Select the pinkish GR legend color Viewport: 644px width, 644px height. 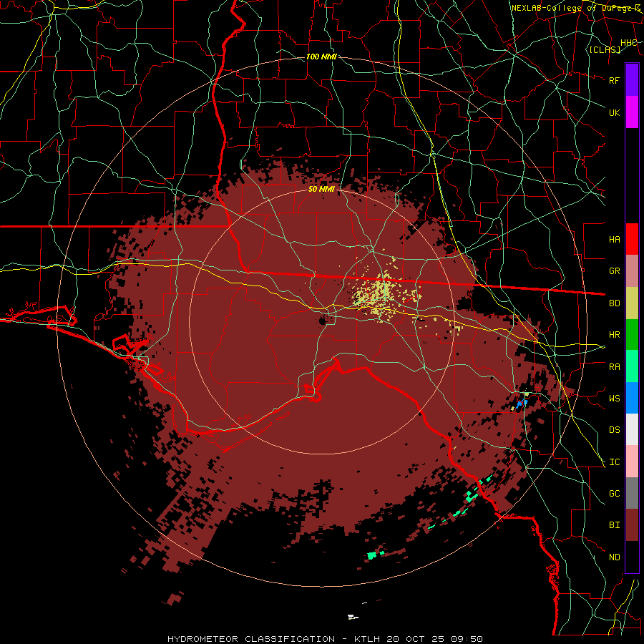(x=632, y=271)
